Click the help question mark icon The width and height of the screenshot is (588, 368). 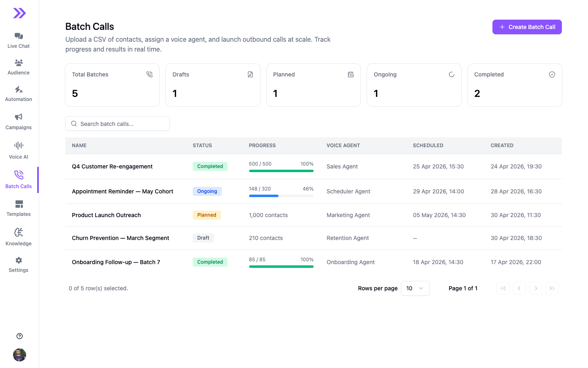click(20, 336)
